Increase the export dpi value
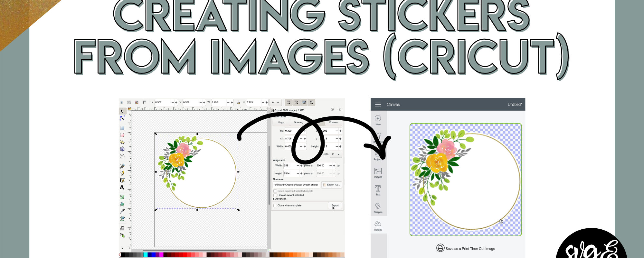The height and width of the screenshot is (258, 644). pos(334,165)
